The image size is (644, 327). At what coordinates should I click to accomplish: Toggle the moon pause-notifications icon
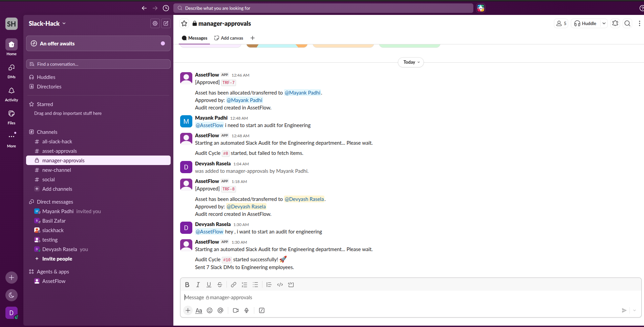pyautogui.click(x=12, y=295)
